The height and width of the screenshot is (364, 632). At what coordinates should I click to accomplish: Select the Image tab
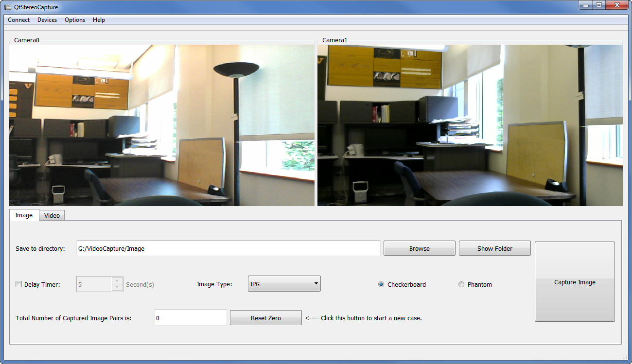tap(24, 215)
